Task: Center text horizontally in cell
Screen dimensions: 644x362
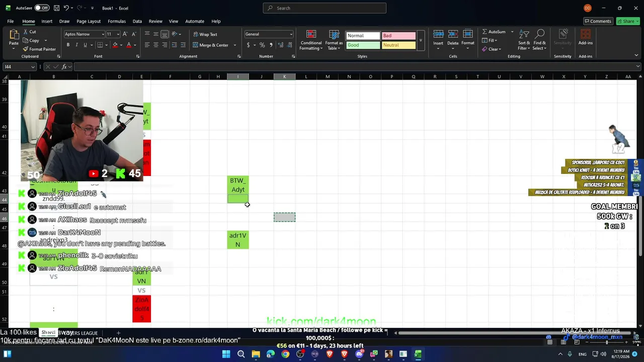Action: (x=156, y=45)
